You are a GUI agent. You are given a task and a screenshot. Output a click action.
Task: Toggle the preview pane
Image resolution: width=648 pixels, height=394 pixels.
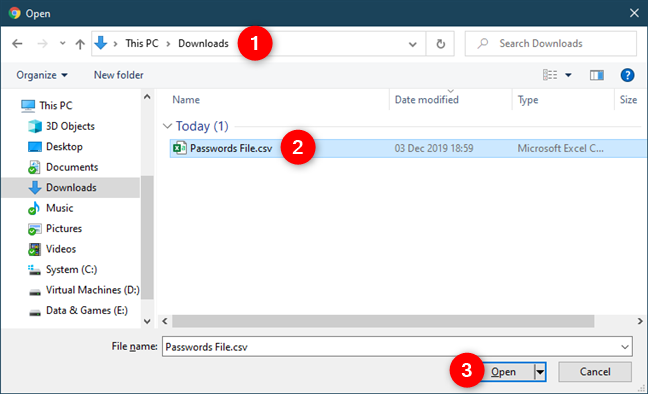pyautogui.click(x=596, y=75)
